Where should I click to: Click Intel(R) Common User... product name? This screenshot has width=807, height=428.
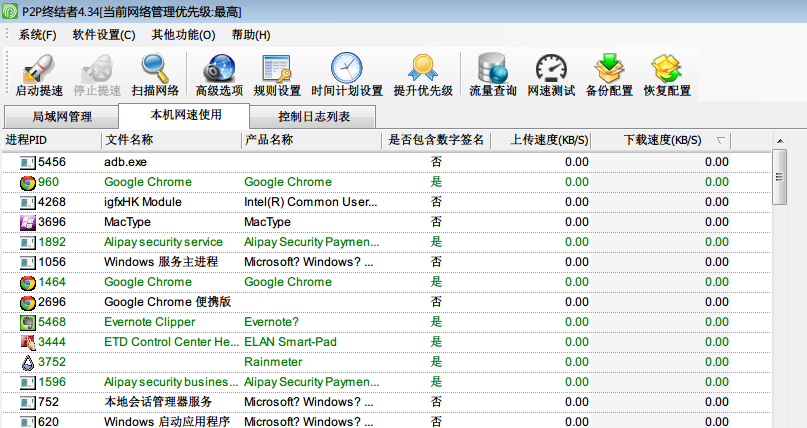(310, 202)
